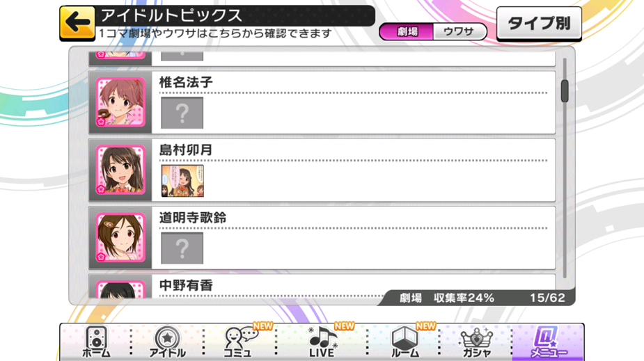This screenshot has width=644, height=361.
Task: Click 道明寺歌鈴's locked question mark panel
Action: pyautogui.click(x=182, y=248)
